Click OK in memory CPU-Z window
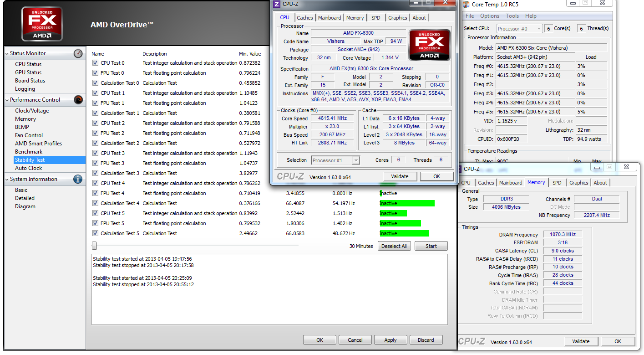 [x=618, y=341]
